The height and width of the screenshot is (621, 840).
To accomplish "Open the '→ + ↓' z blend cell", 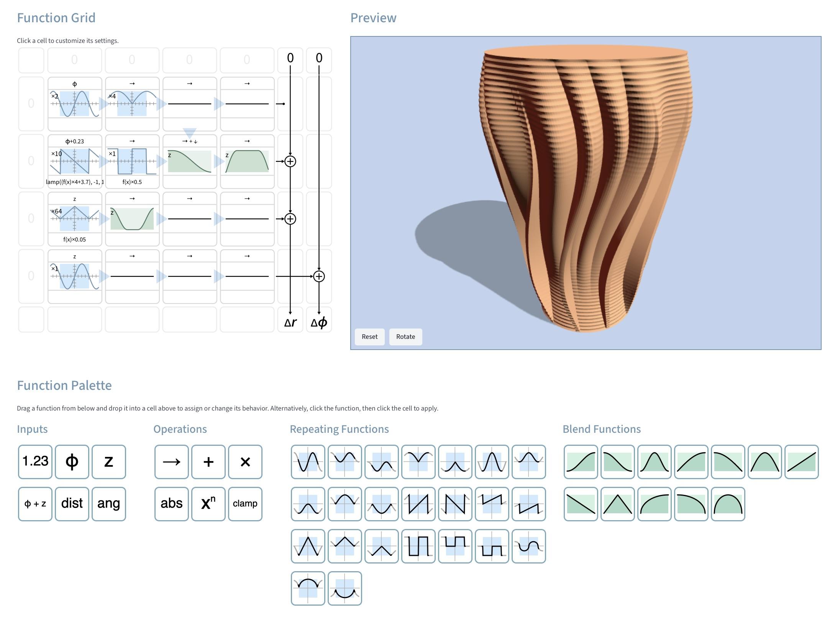I will [x=190, y=161].
